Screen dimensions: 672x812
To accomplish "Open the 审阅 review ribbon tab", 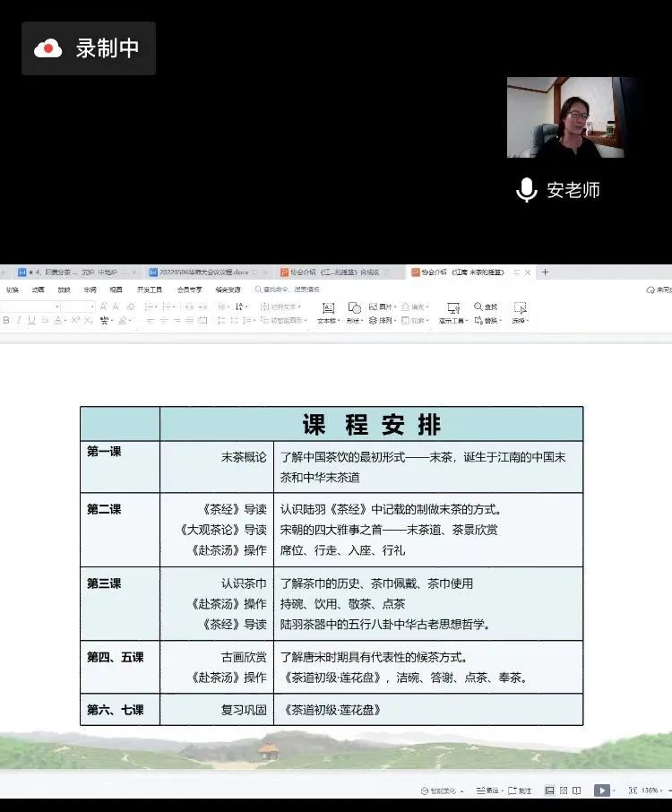I will click(90, 289).
